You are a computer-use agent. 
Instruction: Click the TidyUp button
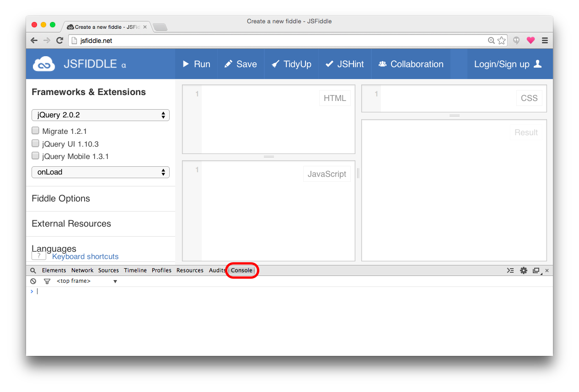click(x=291, y=64)
